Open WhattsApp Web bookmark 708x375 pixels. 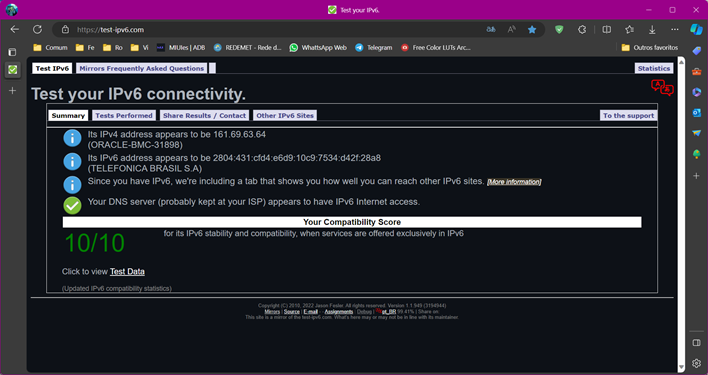click(x=318, y=47)
